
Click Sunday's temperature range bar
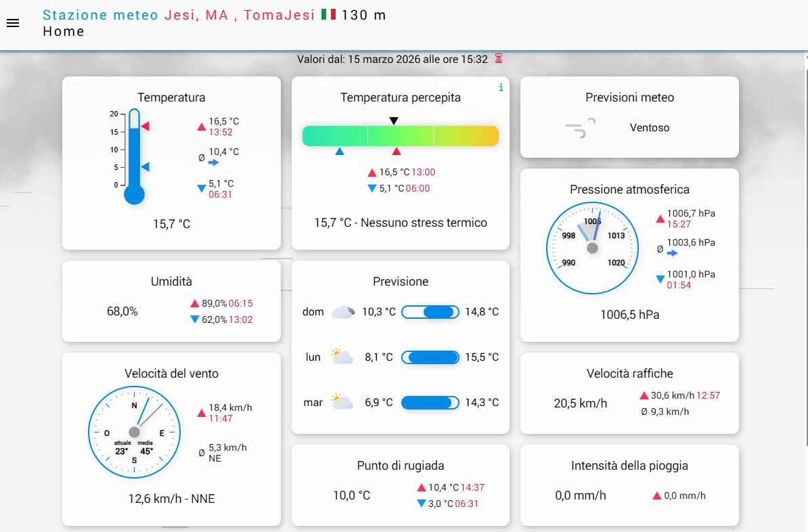(x=430, y=312)
